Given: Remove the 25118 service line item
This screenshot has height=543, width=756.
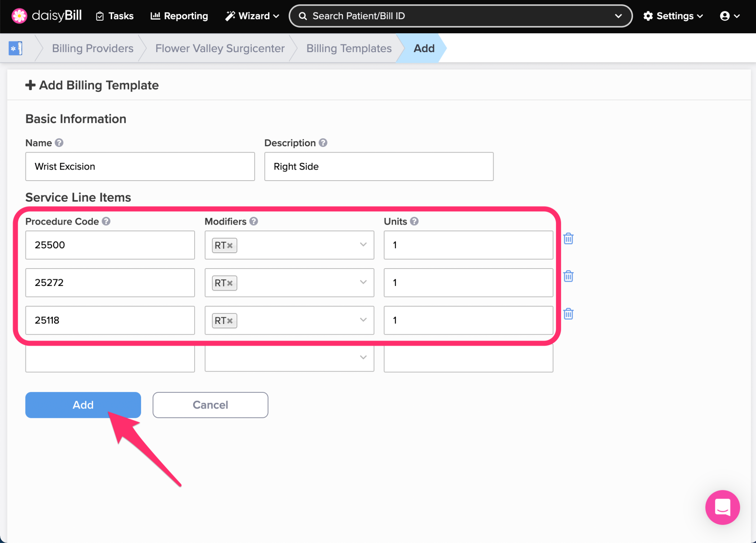Looking at the screenshot, I should [568, 314].
